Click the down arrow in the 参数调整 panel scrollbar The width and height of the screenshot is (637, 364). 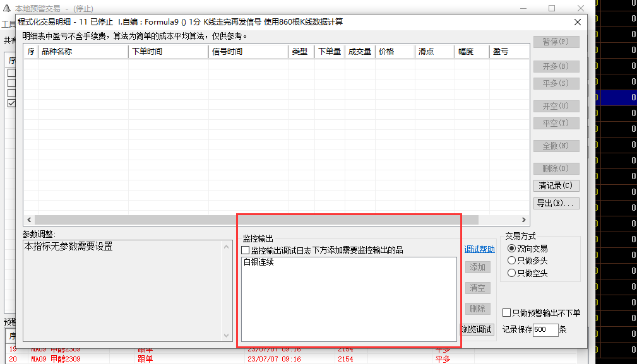tap(227, 336)
